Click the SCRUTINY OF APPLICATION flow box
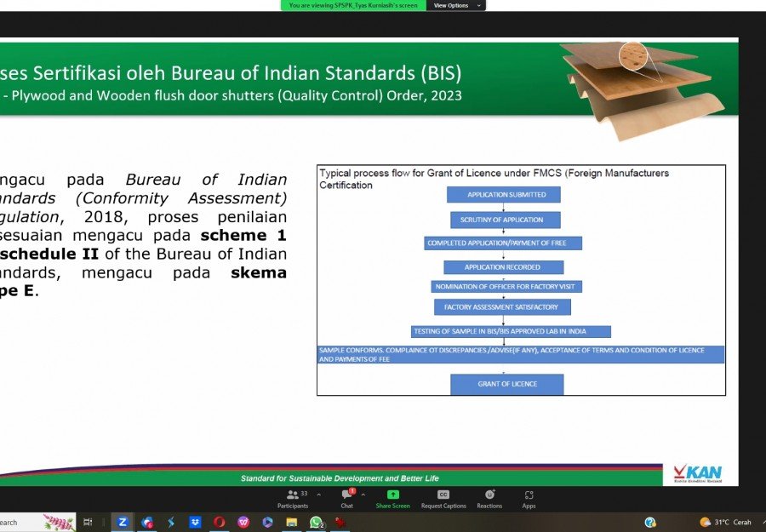Image resolution: width=766 pixels, height=532 pixels. 505,220
